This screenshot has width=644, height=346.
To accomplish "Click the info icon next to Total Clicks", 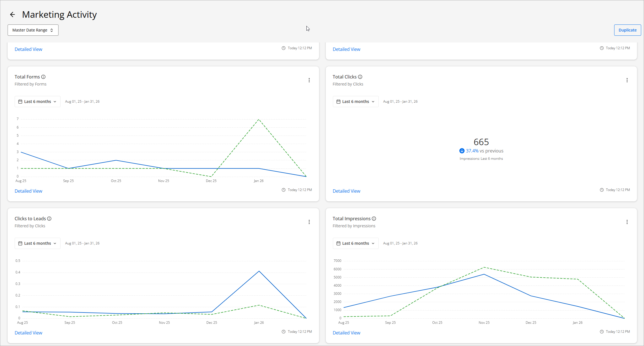I will coord(360,77).
